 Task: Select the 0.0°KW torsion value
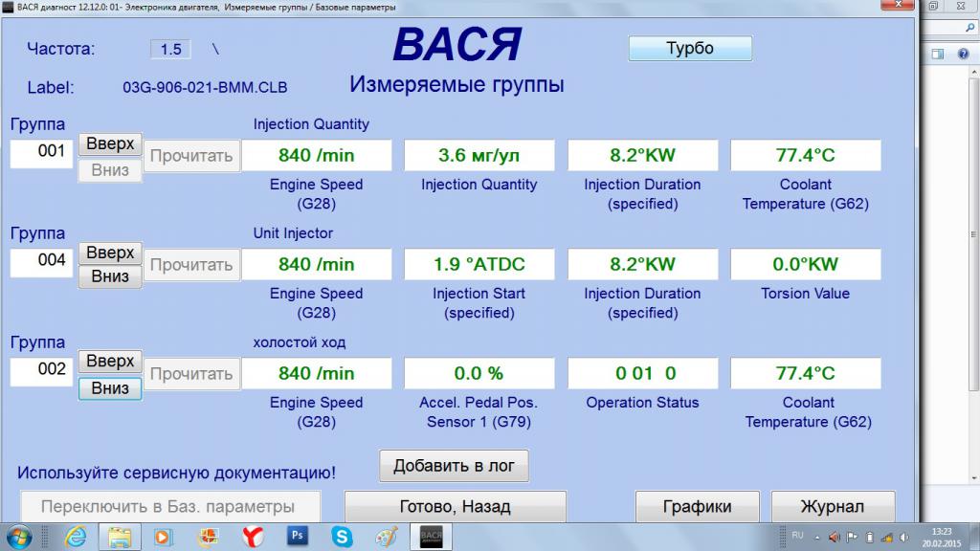pos(805,264)
